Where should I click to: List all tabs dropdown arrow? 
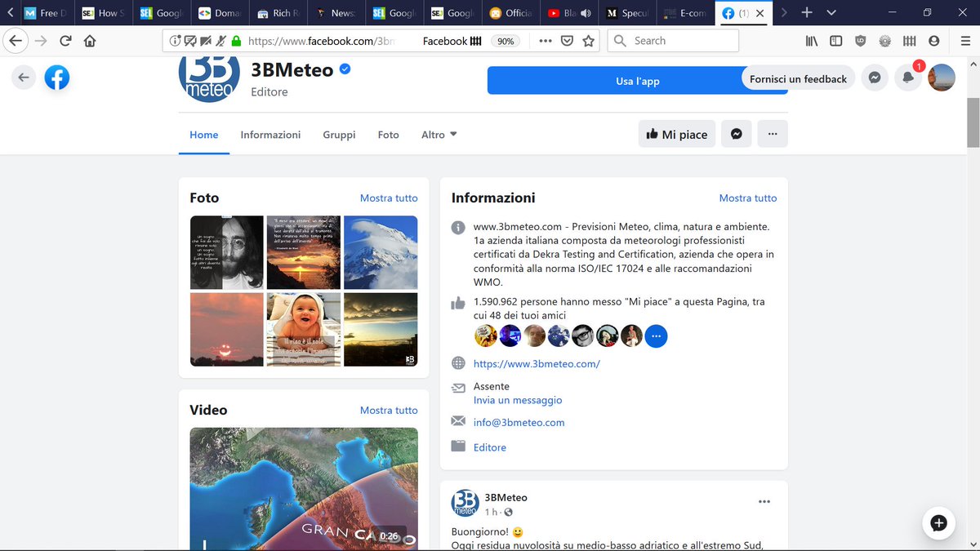click(831, 12)
